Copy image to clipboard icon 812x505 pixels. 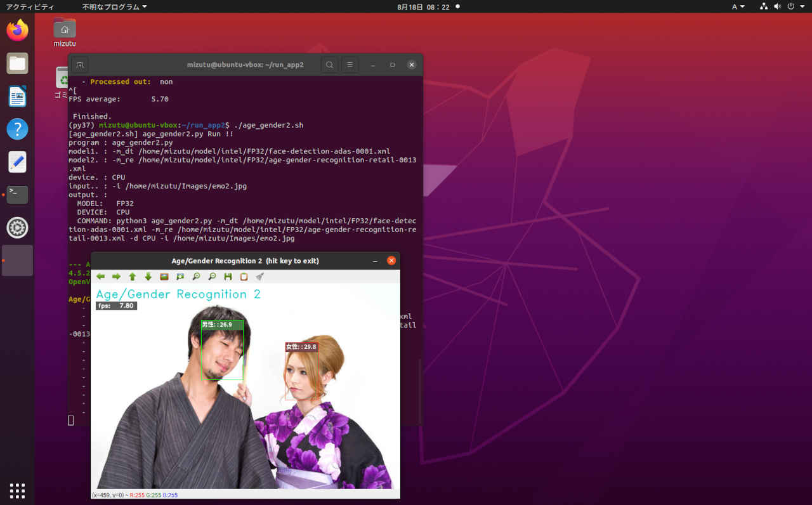244,277
